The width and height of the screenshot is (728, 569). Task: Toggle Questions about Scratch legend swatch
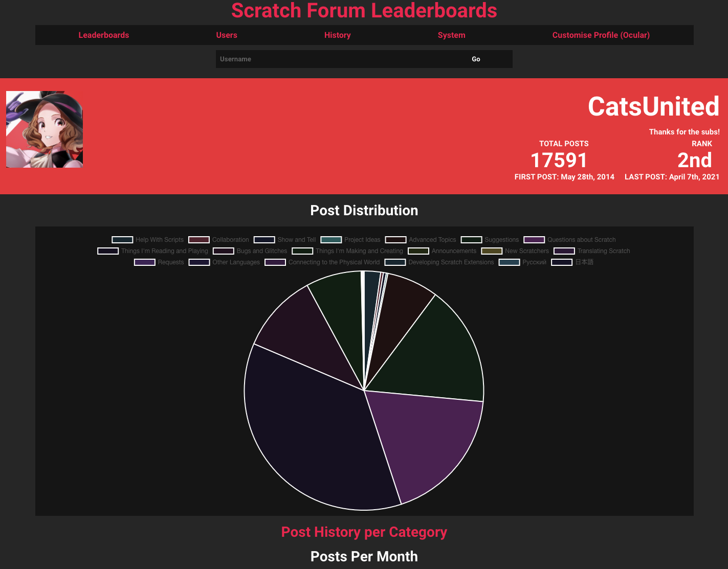[x=534, y=240]
